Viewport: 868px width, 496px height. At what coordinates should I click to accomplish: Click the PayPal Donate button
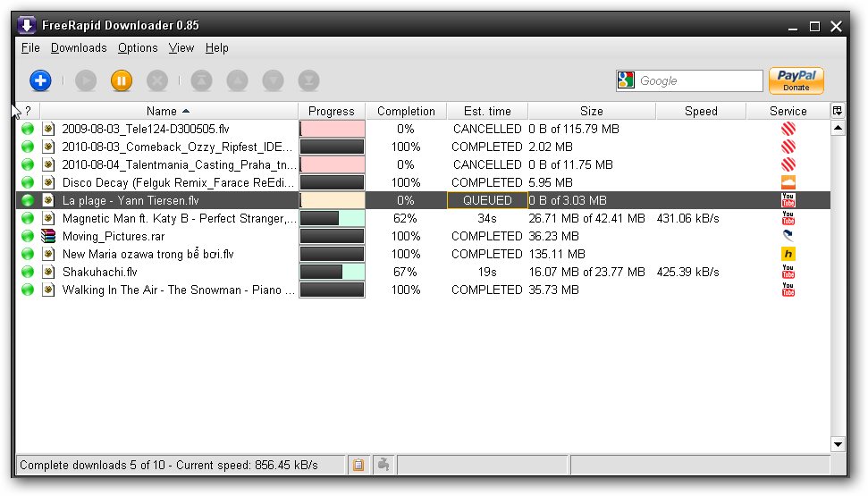(796, 80)
